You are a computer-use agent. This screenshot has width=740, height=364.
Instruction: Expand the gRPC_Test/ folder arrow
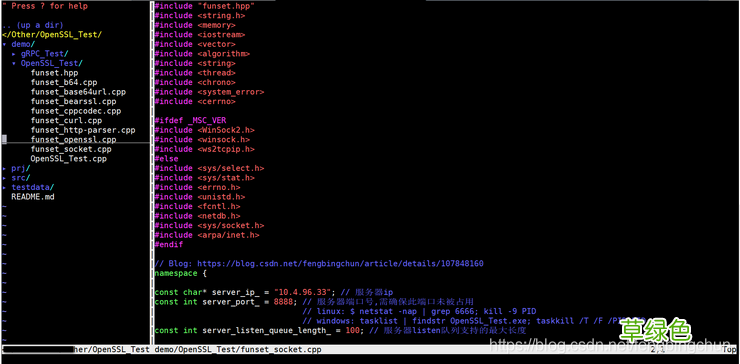pyautogui.click(x=14, y=54)
